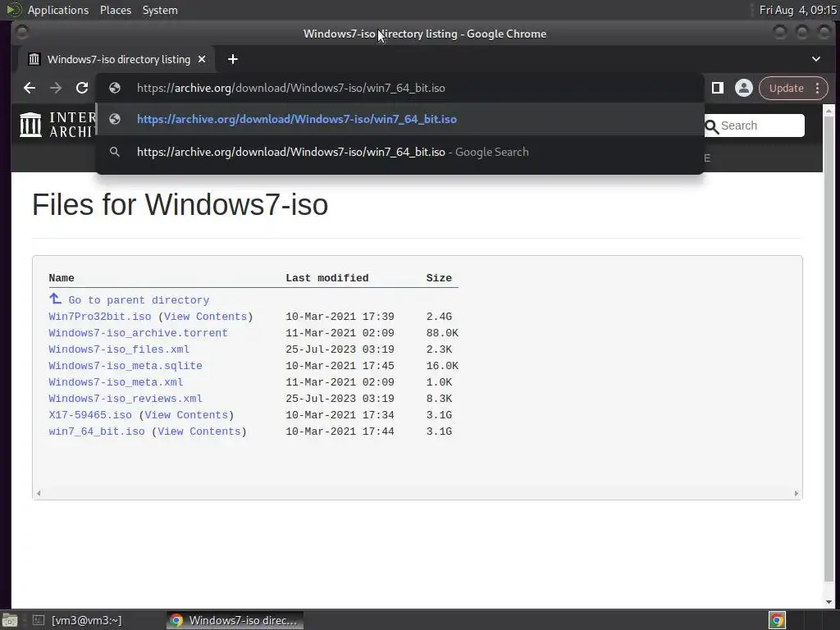Download X17-59465.iso file link
Screen dimensions: 840x630
click(x=90, y=415)
